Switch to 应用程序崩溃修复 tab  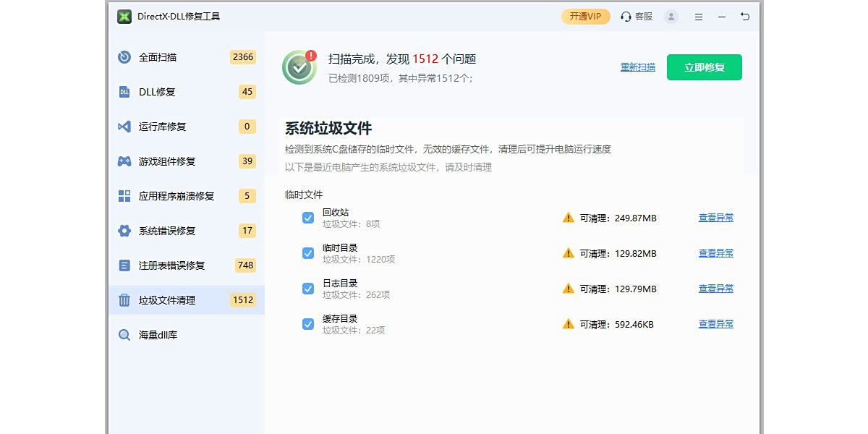click(176, 196)
